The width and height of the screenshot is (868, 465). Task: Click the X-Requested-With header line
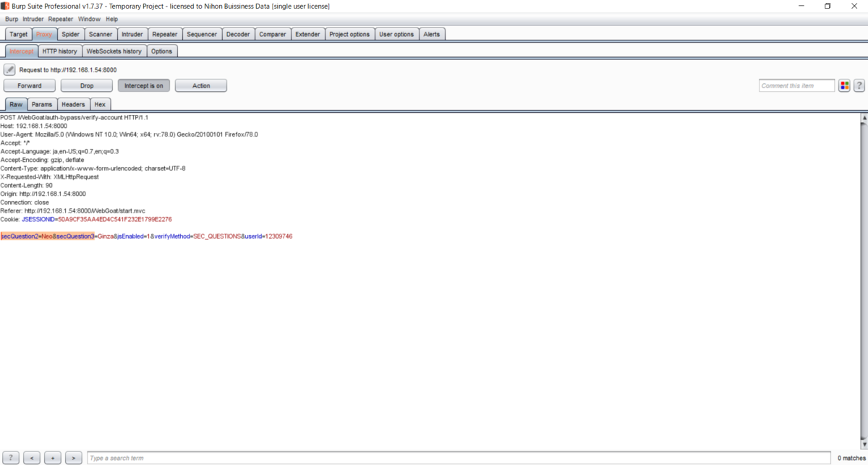point(49,176)
